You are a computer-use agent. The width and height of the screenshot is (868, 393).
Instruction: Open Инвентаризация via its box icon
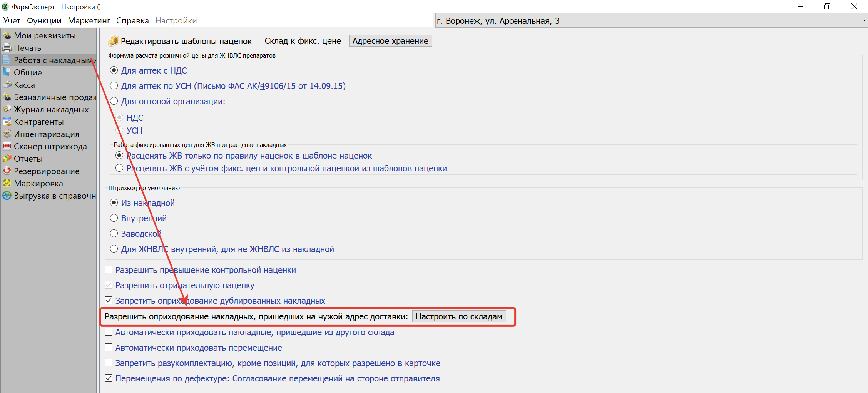(7, 134)
